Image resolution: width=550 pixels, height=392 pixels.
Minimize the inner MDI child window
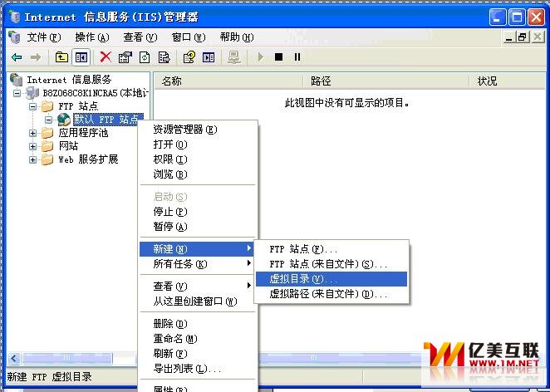509,37
